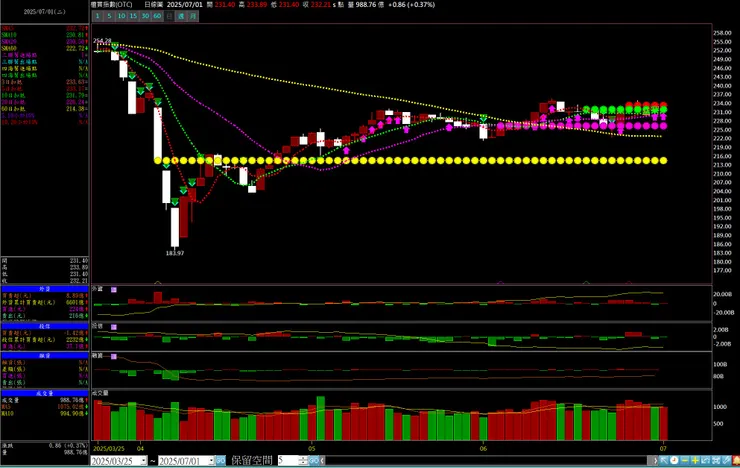Select the 60 minute timeframe tab

tap(157, 16)
